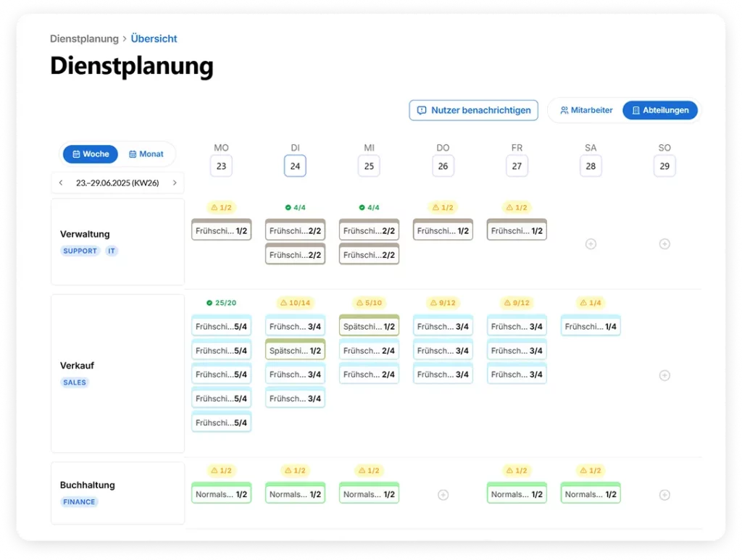Screen dimensions: 742x560
Task: Go to previous week with left arrow
Action: click(x=61, y=183)
